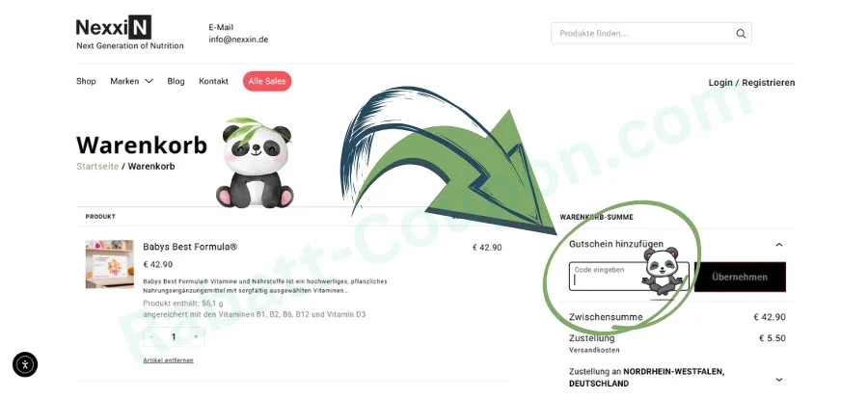Open the Marken dropdown menu
868x399 pixels.
pos(131,81)
